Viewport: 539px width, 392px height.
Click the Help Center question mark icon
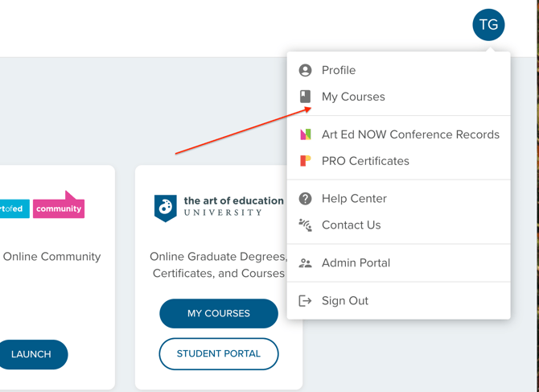coord(305,199)
